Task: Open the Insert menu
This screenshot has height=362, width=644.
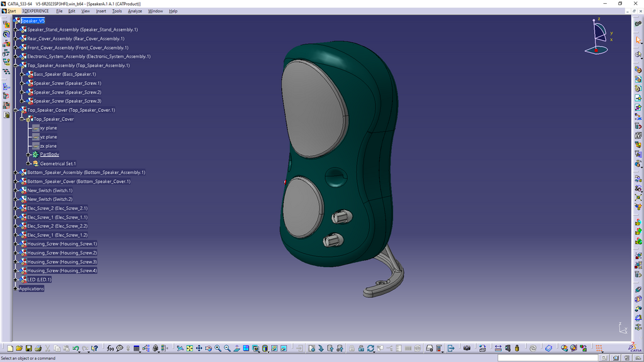Action: 101,11
